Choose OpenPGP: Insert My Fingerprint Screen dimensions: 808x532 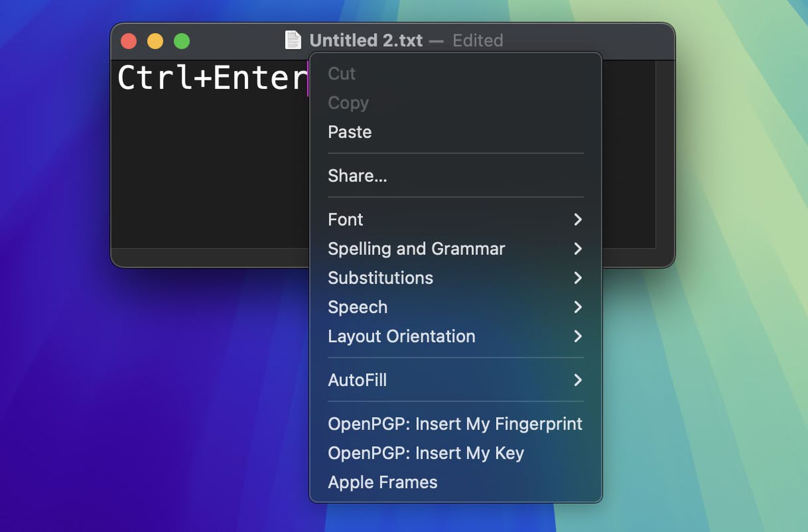(x=456, y=424)
